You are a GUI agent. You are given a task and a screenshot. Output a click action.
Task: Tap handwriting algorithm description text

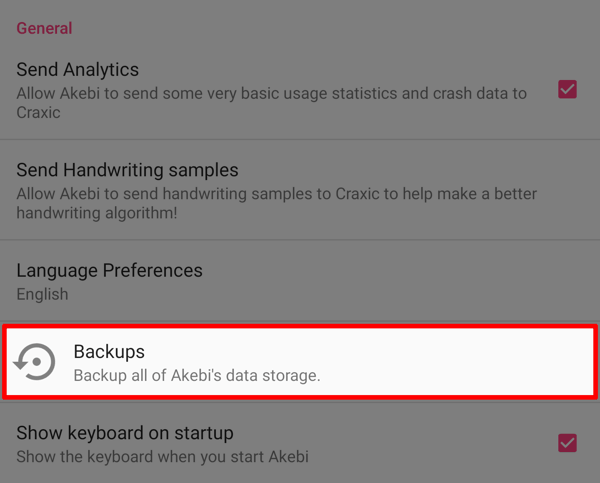(x=277, y=203)
